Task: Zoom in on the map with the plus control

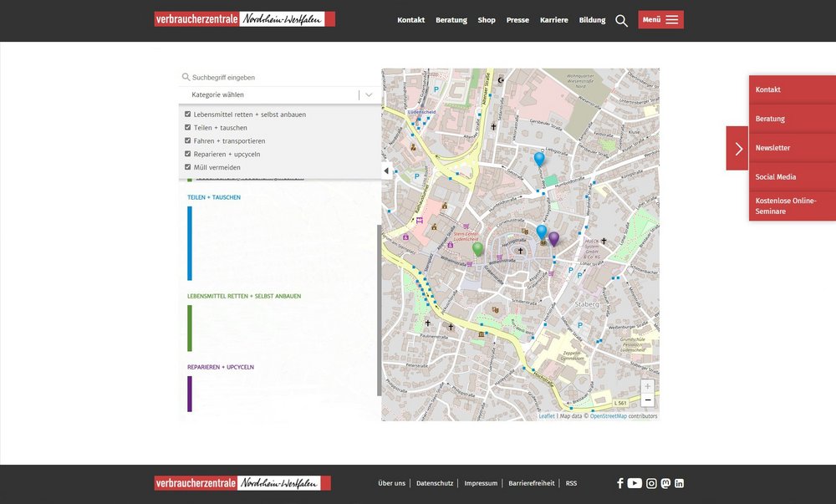Action: [x=647, y=385]
